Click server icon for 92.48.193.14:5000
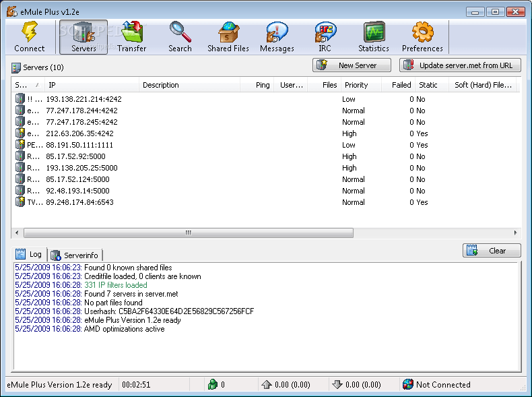532x397 pixels. 20,191
